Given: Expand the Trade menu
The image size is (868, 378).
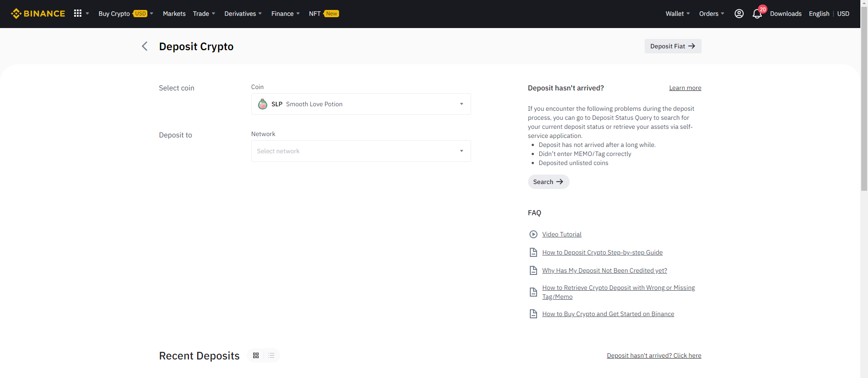Looking at the screenshot, I should 204,14.
